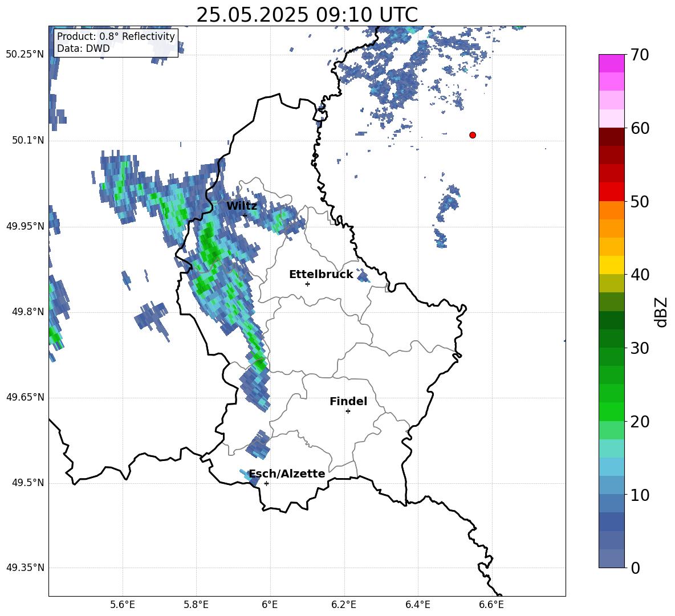This screenshot has height=616, width=675.
Task: Click the Wiltz station cross marker
Action: pos(245,215)
